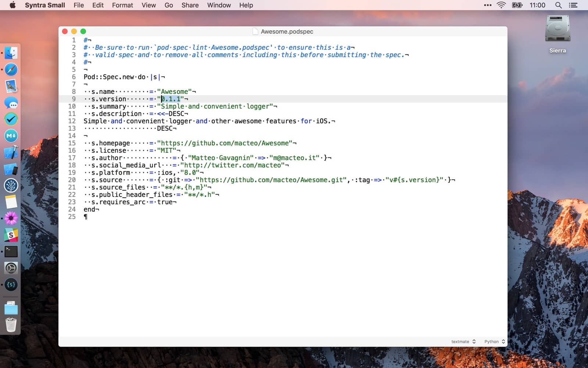Open the Syntra Small dock icon
Viewport: 588px width, 368px height.
pyautogui.click(x=11, y=284)
